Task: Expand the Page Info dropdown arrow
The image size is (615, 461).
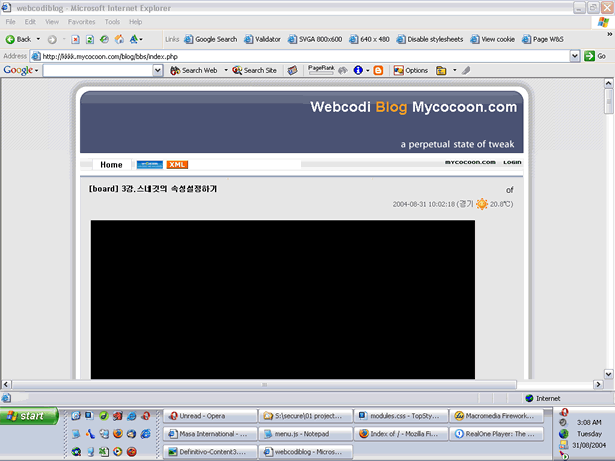Action: 368,71
